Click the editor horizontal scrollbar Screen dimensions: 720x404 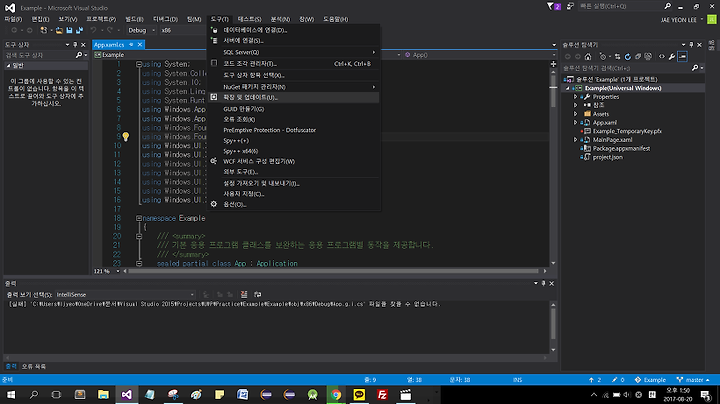335,271
